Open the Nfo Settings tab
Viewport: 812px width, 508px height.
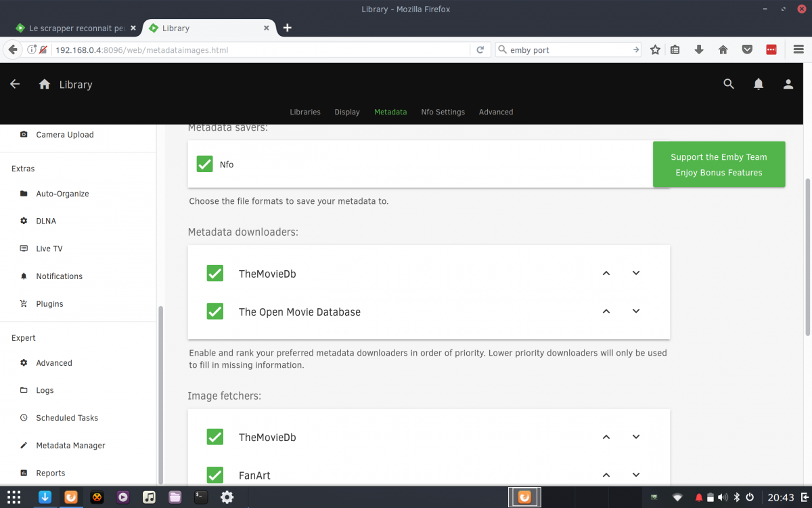coord(443,112)
